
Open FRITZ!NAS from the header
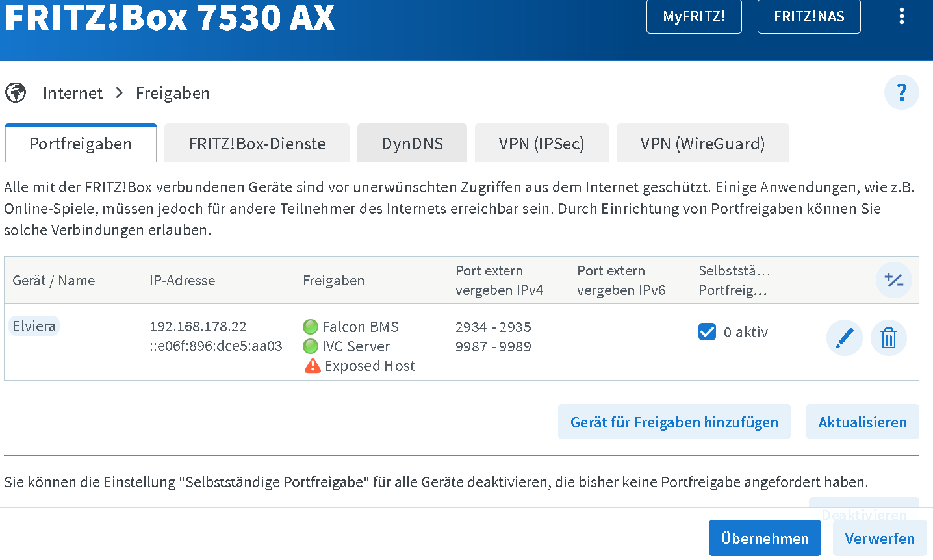click(x=809, y=16)
